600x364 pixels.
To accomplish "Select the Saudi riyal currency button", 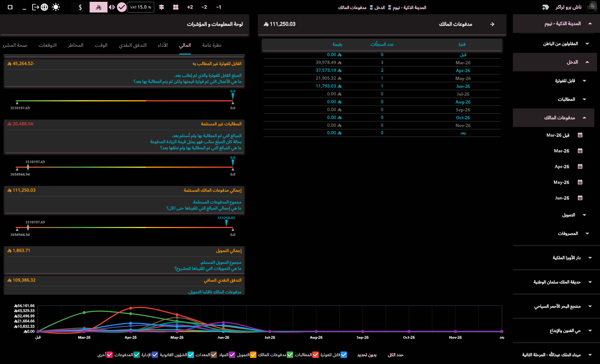I will point(99,7).
